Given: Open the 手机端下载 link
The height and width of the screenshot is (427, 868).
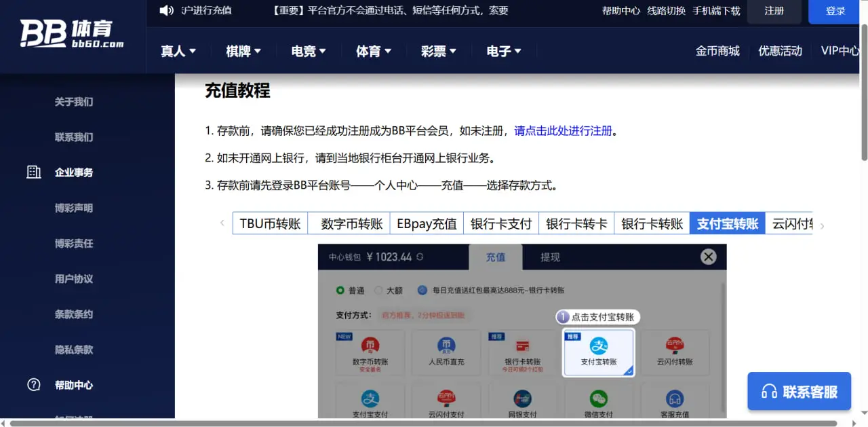Looking at the screenshot, I should click(716, 11).
